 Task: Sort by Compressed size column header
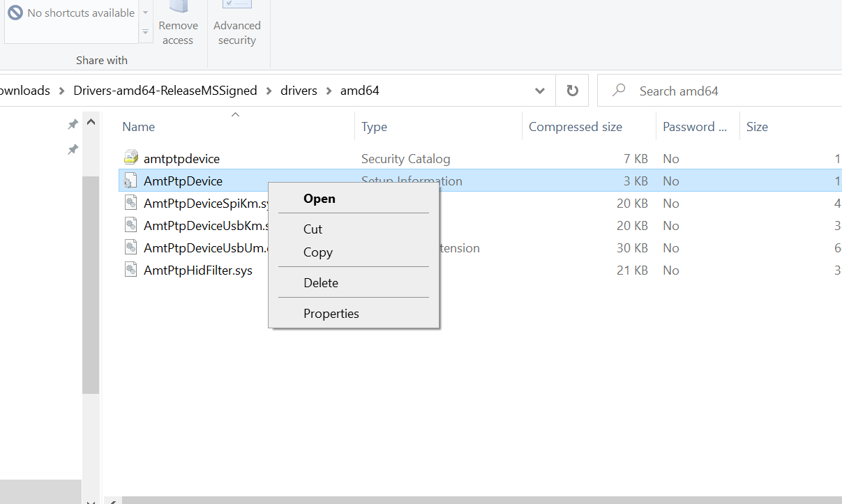pos(576,127)
